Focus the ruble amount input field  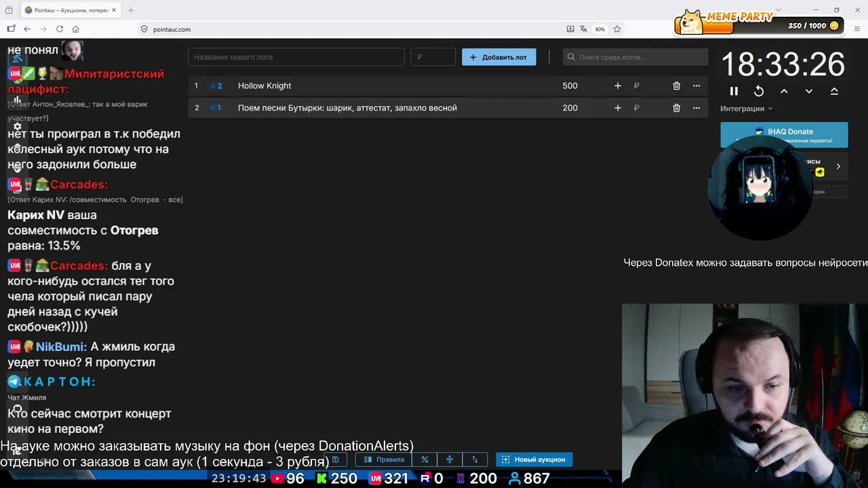point(433,57)
